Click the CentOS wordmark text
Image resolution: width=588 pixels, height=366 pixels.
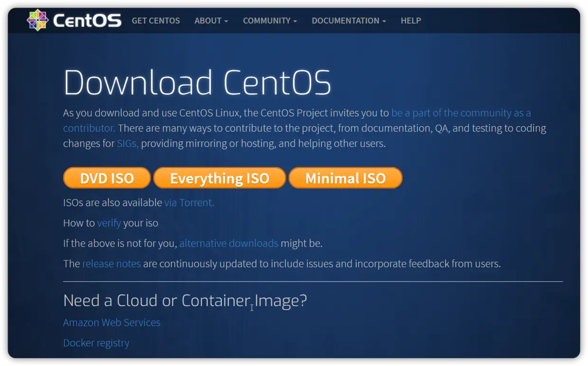[x=87, y=21]
